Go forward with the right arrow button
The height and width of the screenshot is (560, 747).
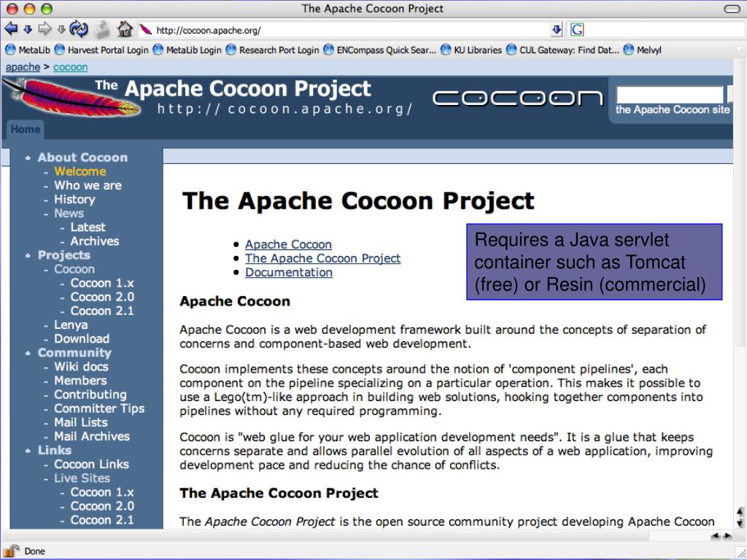tap(44, 29)
